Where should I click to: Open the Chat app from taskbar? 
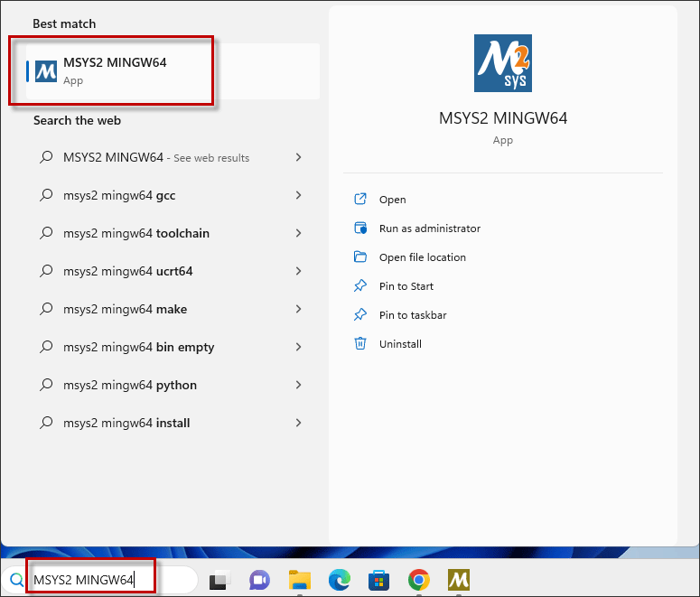click(x=259, y=580)
